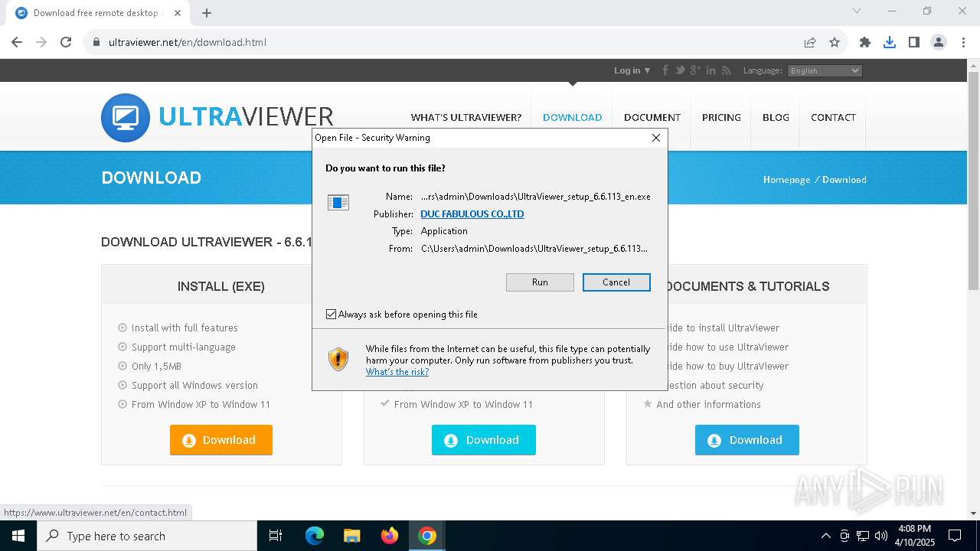Viewport: 980px width, 551px height.
Task: Open UltraViewer Facebook icon
Action: coord(665,70)
